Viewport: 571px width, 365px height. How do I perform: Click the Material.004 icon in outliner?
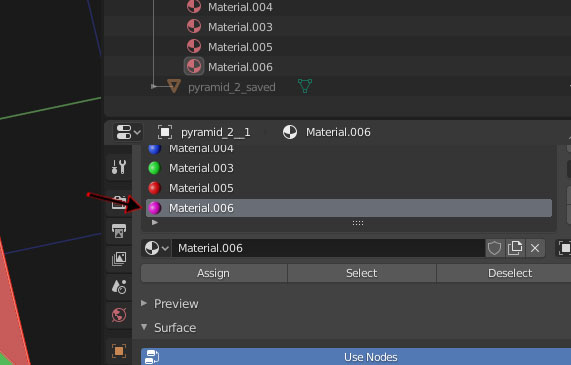[194, 7]
